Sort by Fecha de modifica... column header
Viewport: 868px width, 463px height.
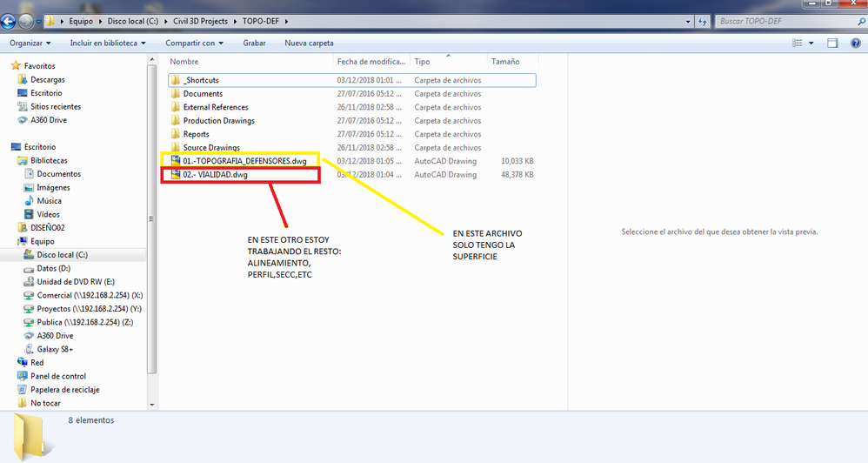371,62
